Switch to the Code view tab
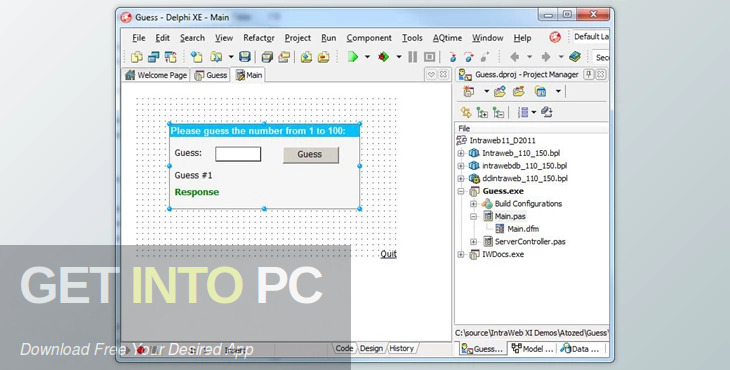The width and height of the screenshot is (730, 370). click(344, 348)
